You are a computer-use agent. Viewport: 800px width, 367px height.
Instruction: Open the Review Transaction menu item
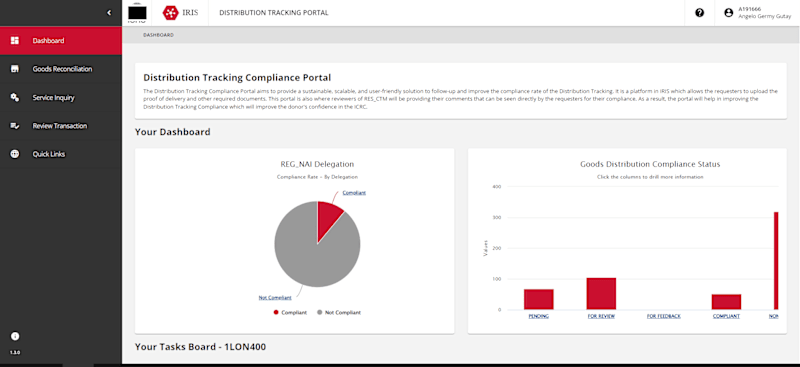point(60,126)
